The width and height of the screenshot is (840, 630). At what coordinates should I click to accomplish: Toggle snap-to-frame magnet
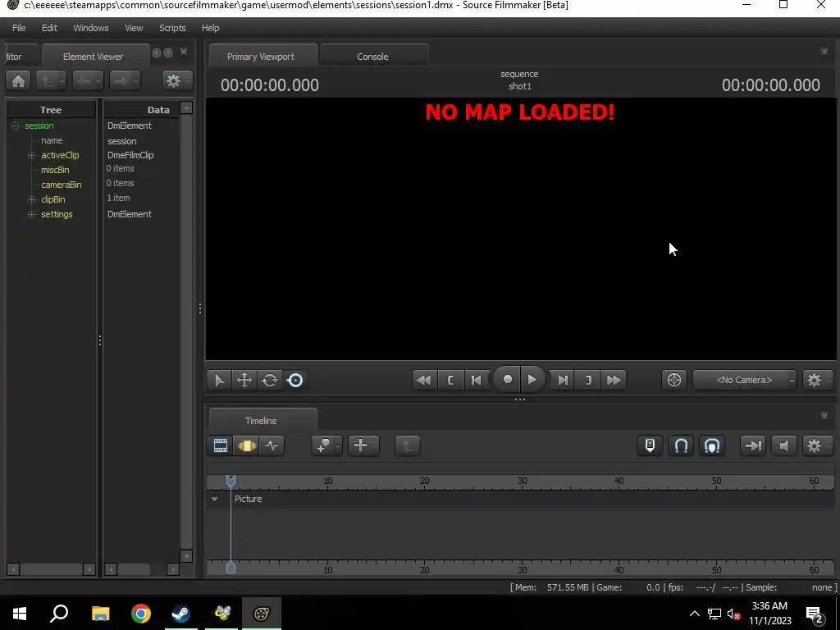712,445
